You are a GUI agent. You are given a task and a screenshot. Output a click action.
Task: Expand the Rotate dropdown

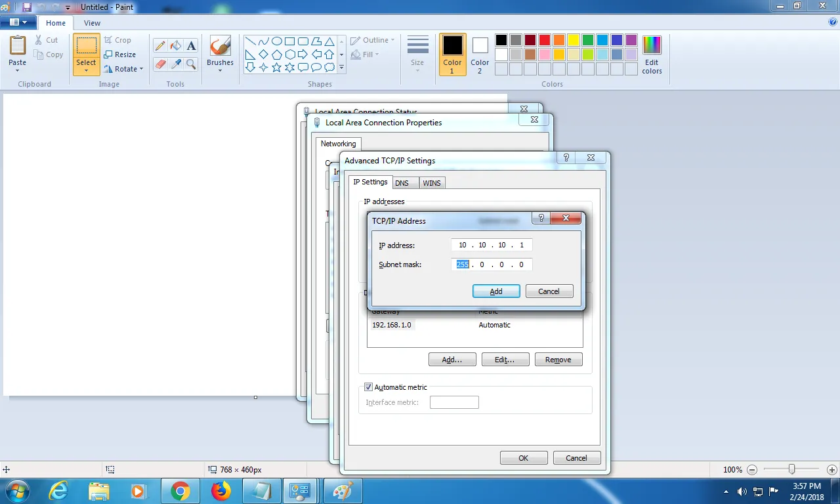[123, 69]
